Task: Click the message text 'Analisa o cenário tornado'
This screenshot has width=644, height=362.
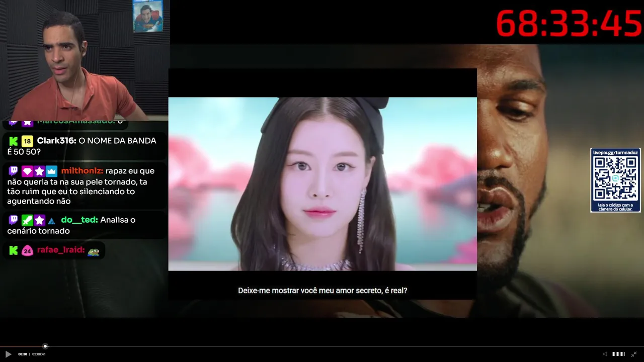Action: [71, 225]
